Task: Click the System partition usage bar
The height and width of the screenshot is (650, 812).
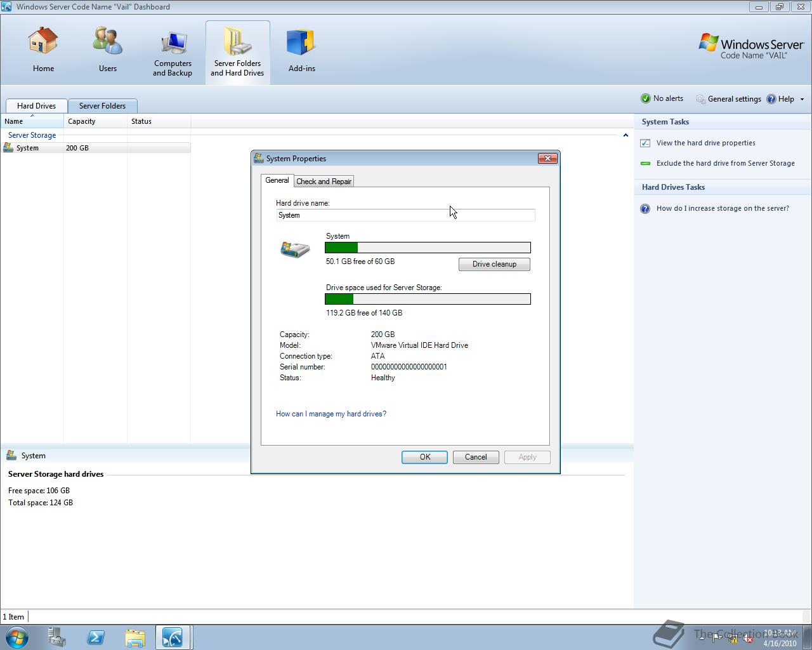Action: tap(428, 248)
